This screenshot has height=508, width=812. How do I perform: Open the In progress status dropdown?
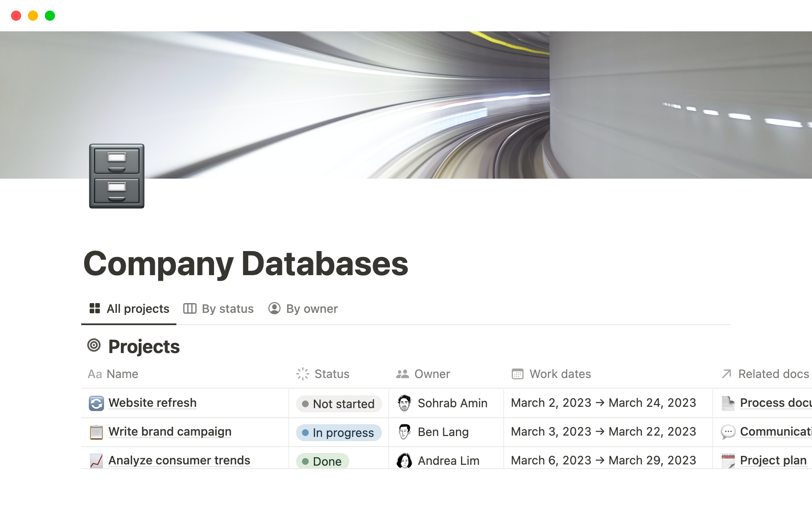coord(339,433)
